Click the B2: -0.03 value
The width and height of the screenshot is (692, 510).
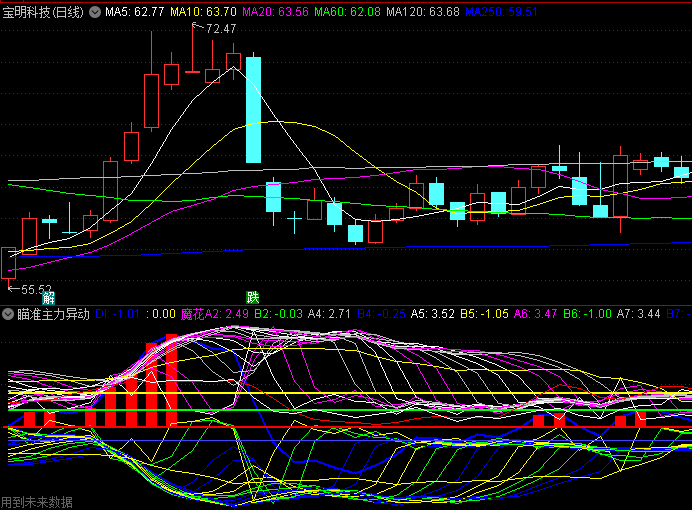coord(278,314)
